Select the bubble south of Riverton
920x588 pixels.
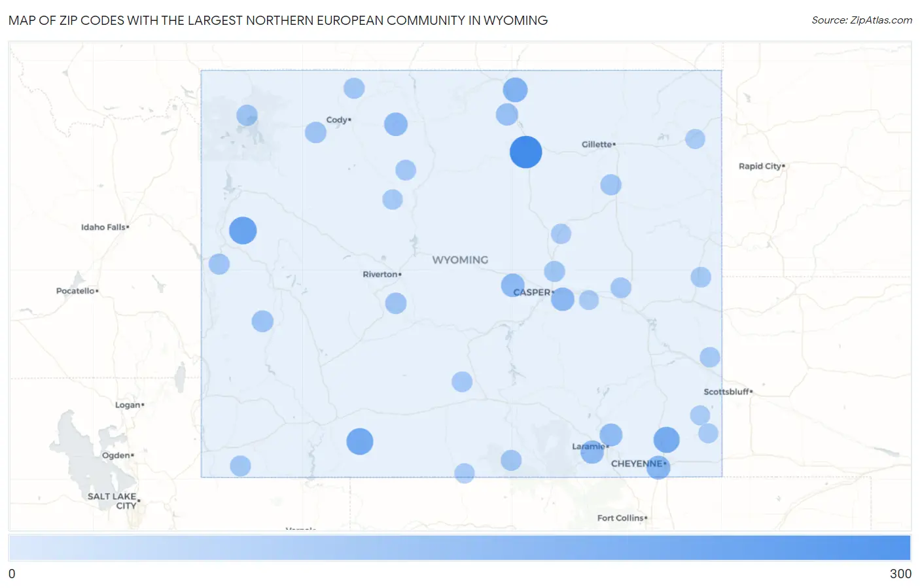(396, 303)
